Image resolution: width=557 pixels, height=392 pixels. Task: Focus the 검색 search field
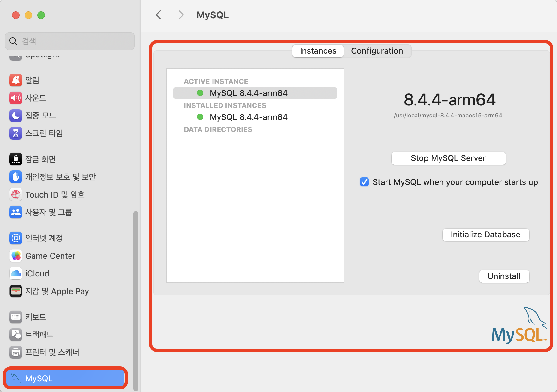pos(70,41)
